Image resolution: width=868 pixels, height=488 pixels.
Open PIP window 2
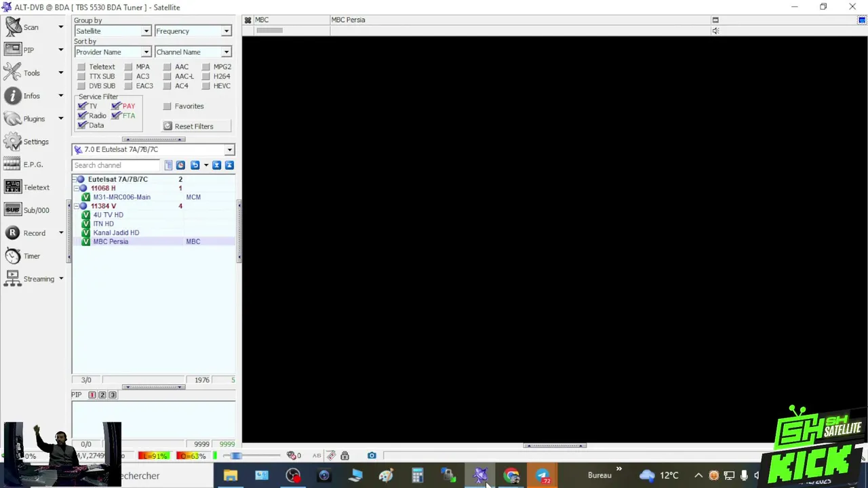[x=102, y=395]
